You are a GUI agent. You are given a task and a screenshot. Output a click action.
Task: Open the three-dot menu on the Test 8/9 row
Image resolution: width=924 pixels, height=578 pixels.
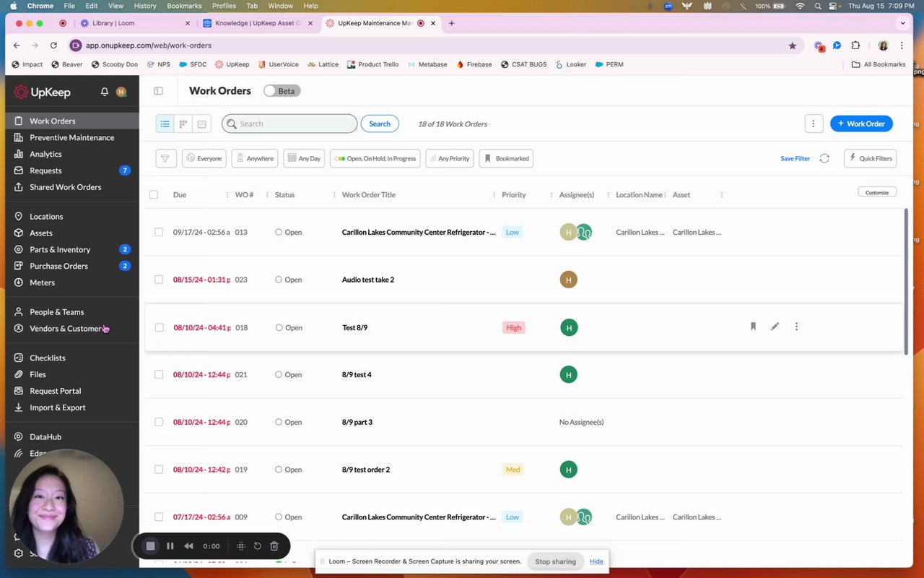796,327
